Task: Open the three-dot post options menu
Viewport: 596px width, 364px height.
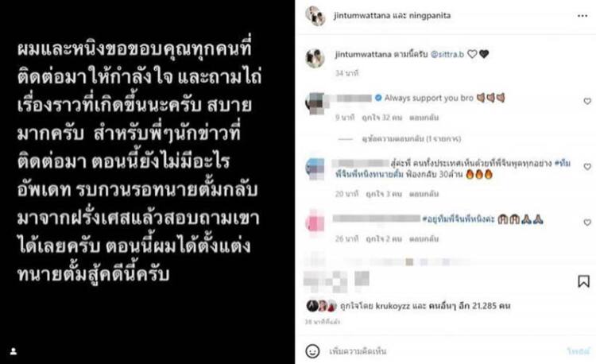Action: pos(582,16)
